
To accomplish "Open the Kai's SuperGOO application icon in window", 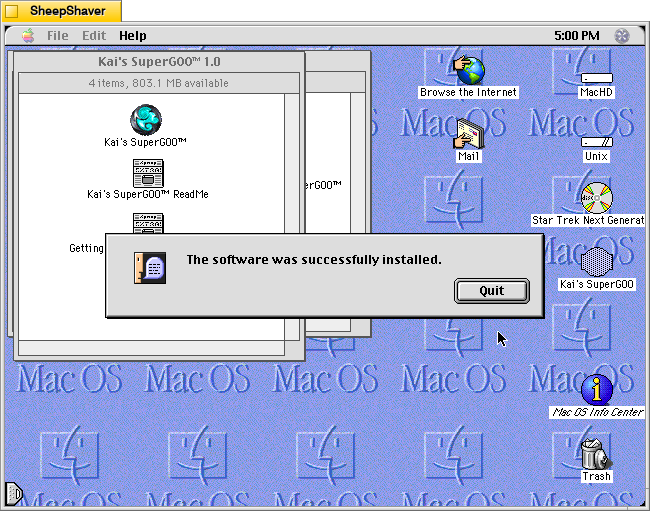I will coord(146,120).
